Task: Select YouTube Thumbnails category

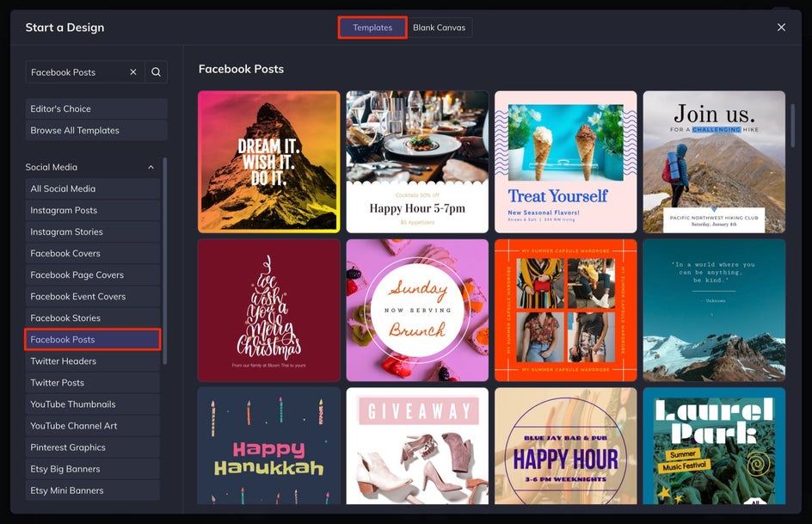Action: (x=93, y=404)
